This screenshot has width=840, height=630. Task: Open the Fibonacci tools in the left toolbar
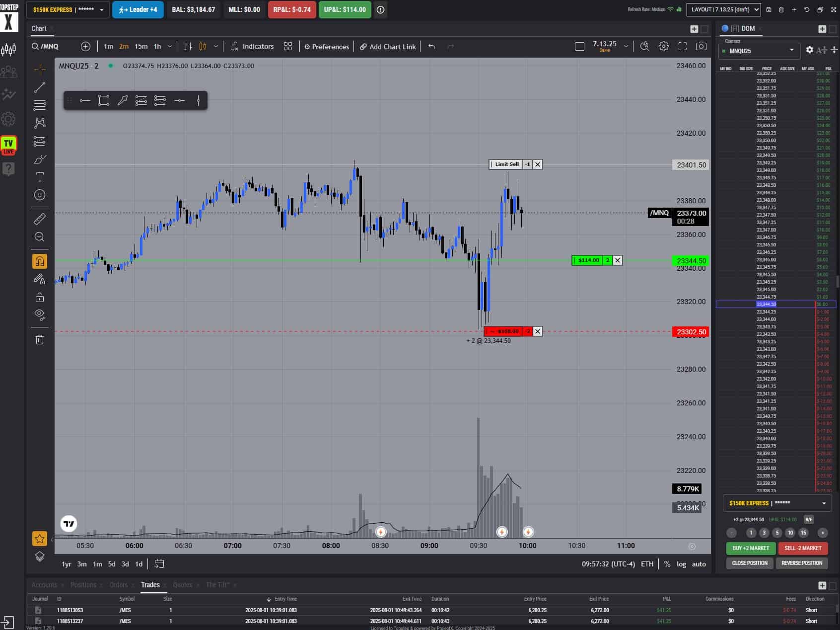click(x=40, y=105)
